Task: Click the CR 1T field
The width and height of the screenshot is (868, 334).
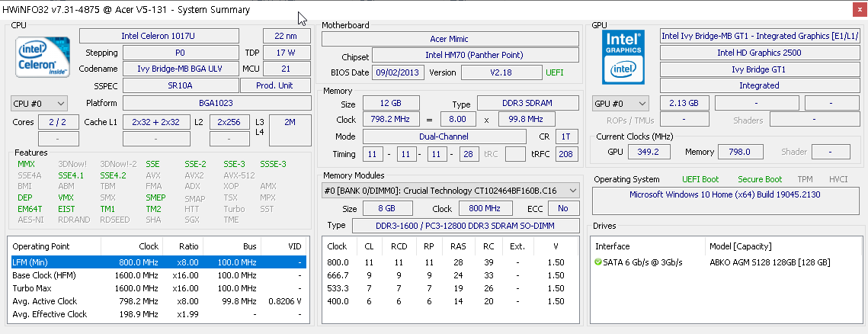Action: 565,136
